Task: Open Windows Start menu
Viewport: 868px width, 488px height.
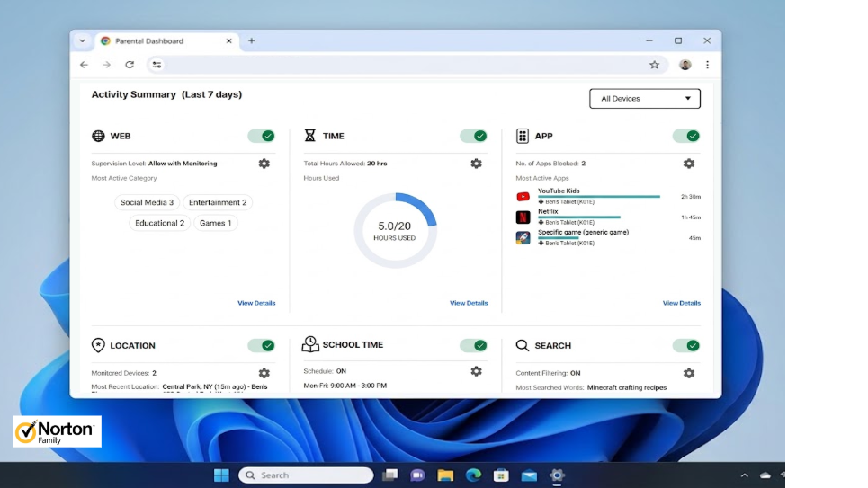Action: tap(221, 475)
